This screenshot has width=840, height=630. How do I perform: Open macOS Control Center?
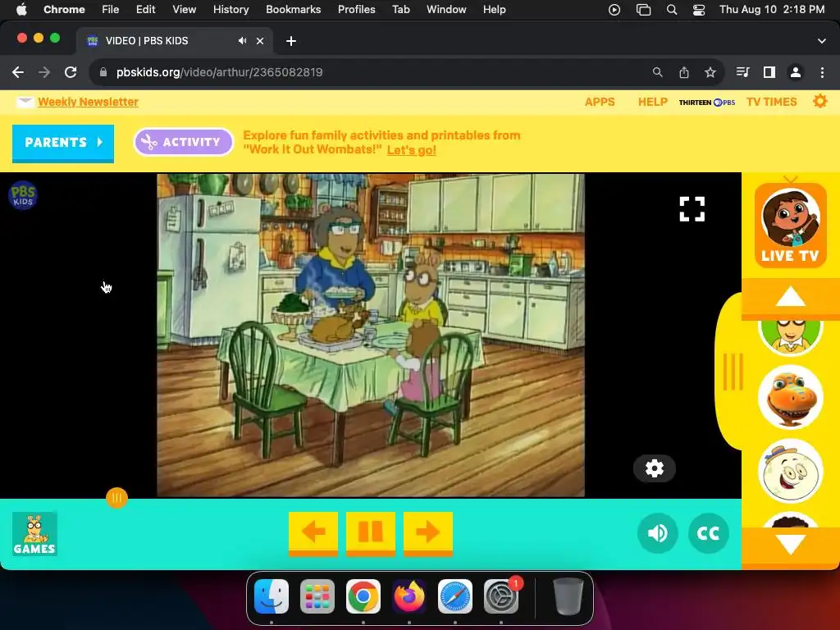tap(699, 10)
